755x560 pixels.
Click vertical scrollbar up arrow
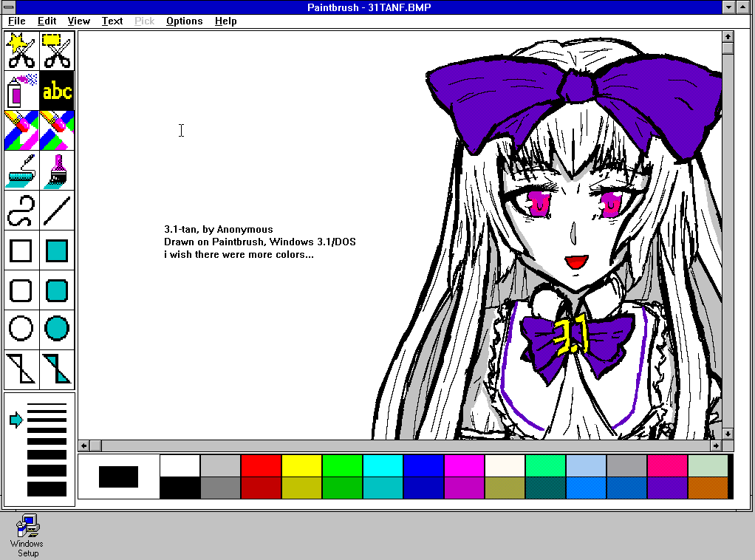[728, 37]
